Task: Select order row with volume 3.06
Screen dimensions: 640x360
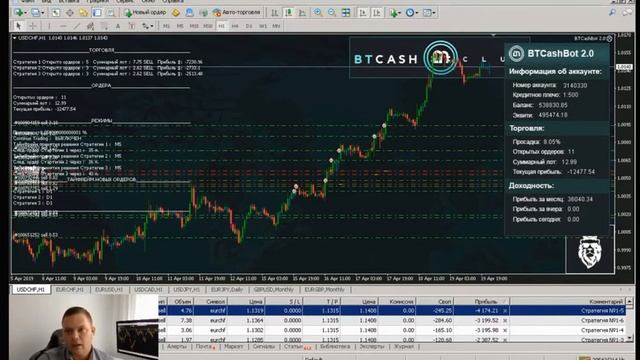Action: tap(392, 330)
